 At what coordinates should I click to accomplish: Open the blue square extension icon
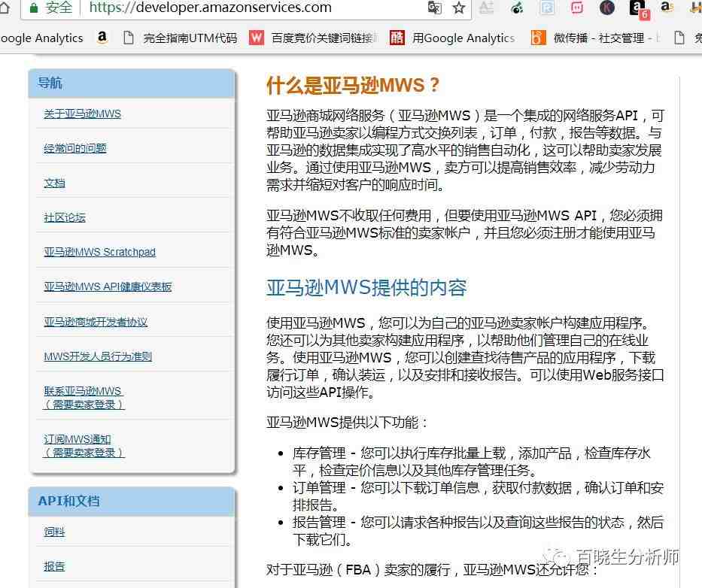coord(547,8)
